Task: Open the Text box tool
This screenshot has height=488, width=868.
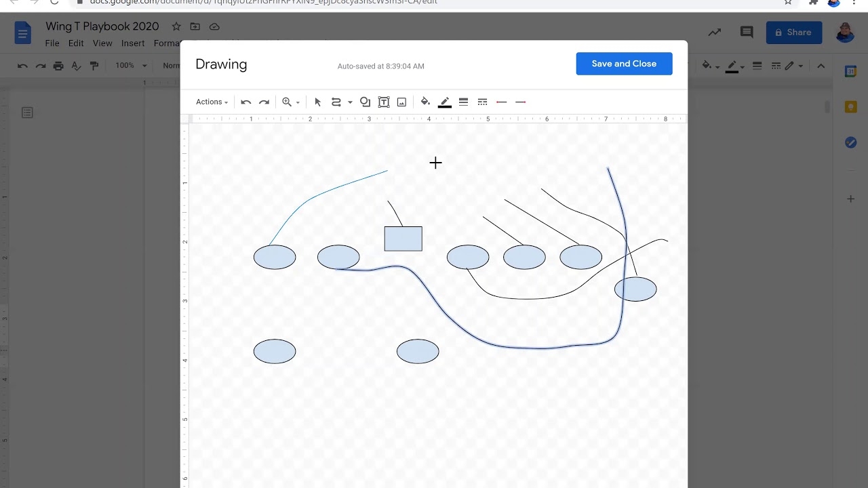Action: (x=383, y=102)
